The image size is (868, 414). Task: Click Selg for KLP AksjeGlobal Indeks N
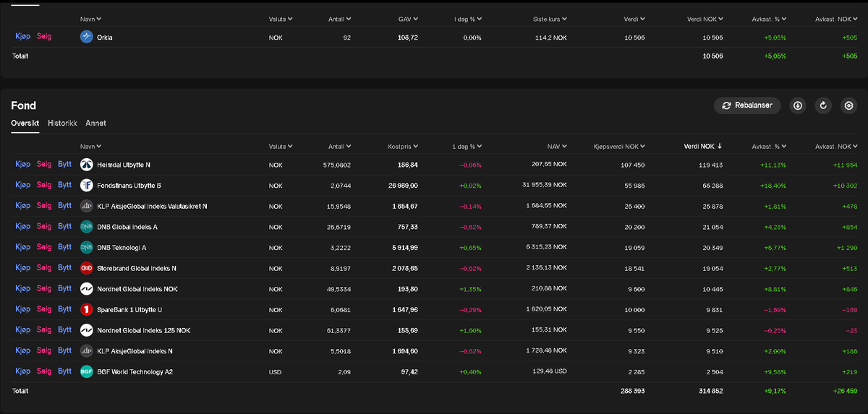[x=44, y=350]
